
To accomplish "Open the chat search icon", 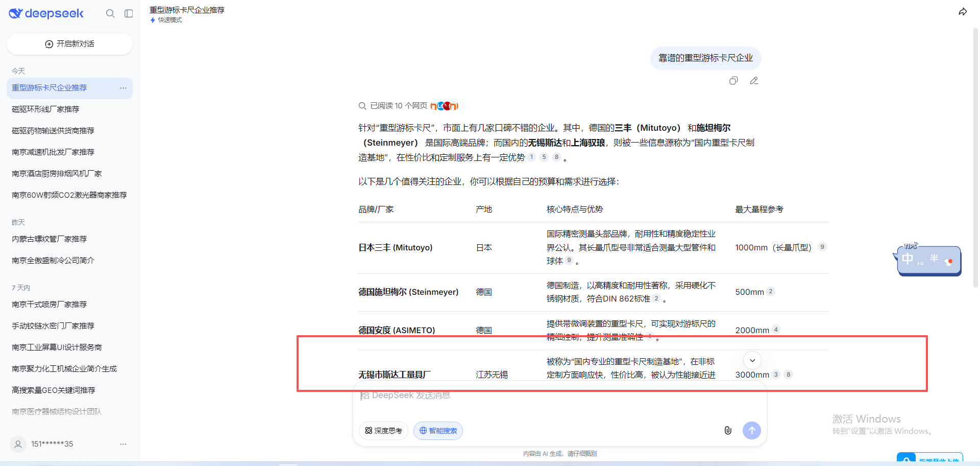I will [x=110, y=13].
